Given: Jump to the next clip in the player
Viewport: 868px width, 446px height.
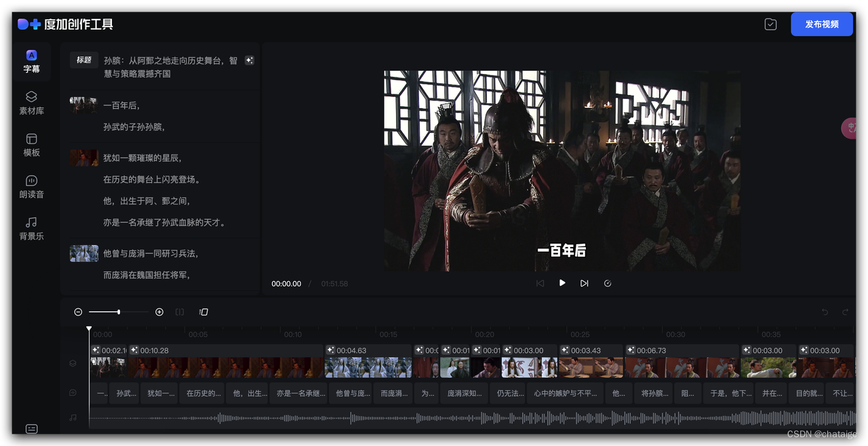Looking at the screenshot, I should 584,283.
